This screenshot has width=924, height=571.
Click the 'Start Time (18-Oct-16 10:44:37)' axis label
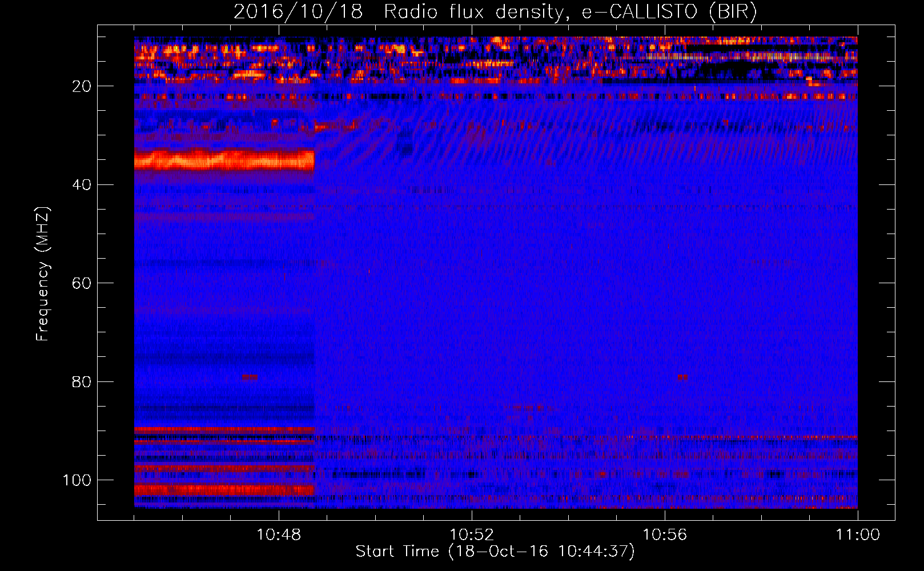[495, 552]
